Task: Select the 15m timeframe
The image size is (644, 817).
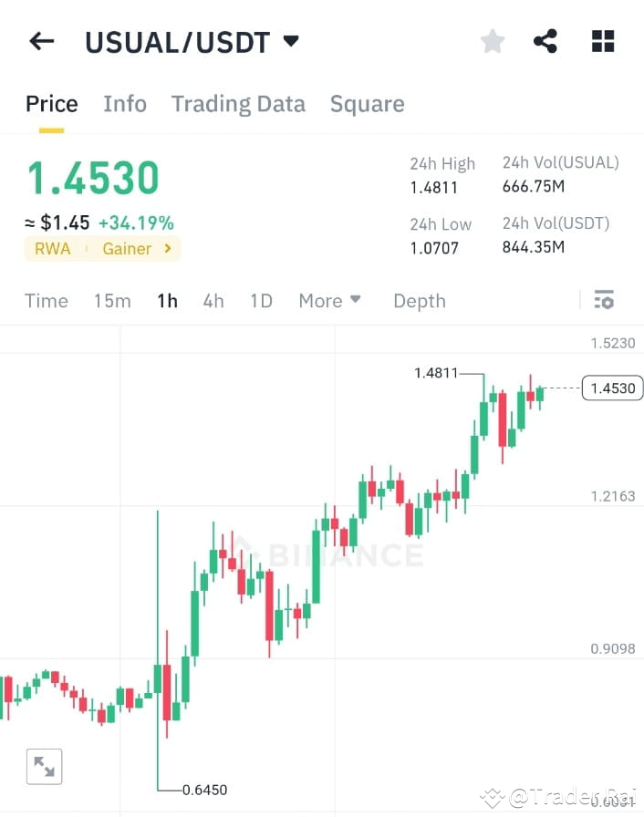Action: tap(111, 300)
